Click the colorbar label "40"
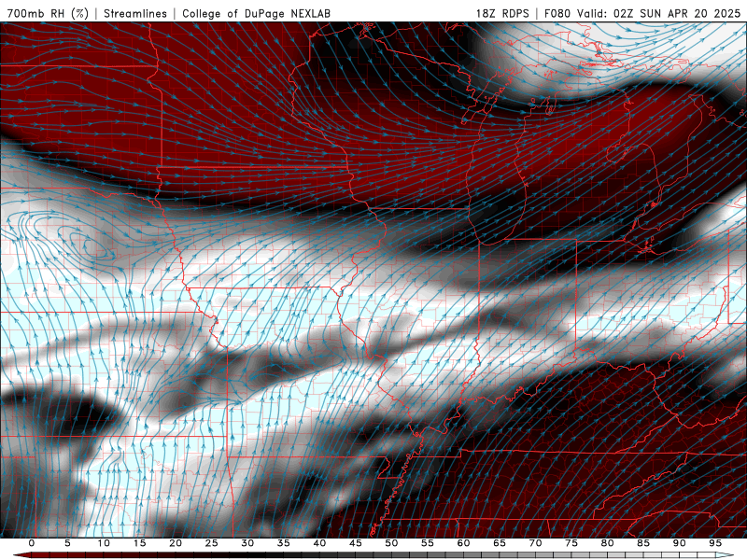 tap(319, 543)
